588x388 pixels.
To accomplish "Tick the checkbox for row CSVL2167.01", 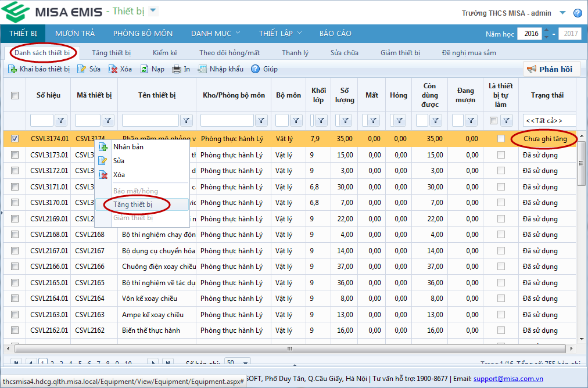I will (15, 251).
